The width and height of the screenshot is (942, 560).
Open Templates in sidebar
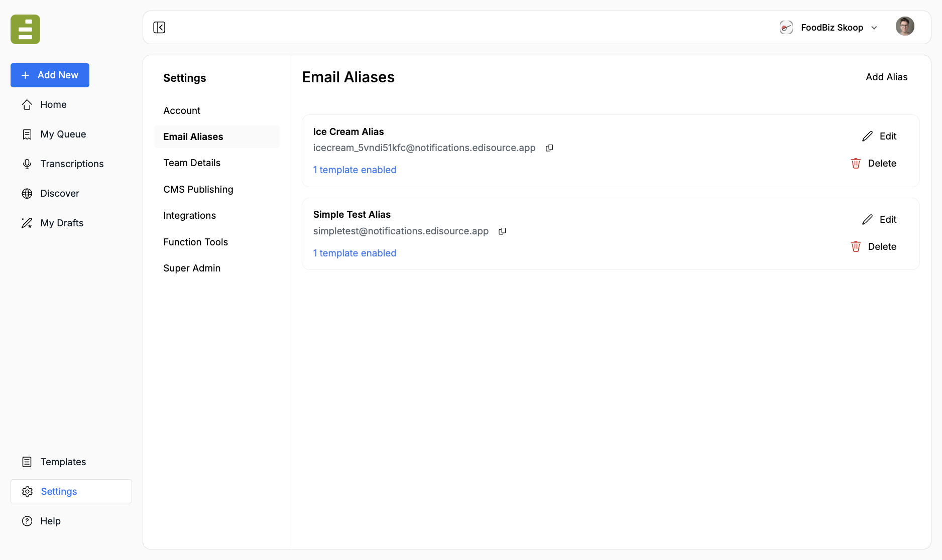tap(63, 462)
